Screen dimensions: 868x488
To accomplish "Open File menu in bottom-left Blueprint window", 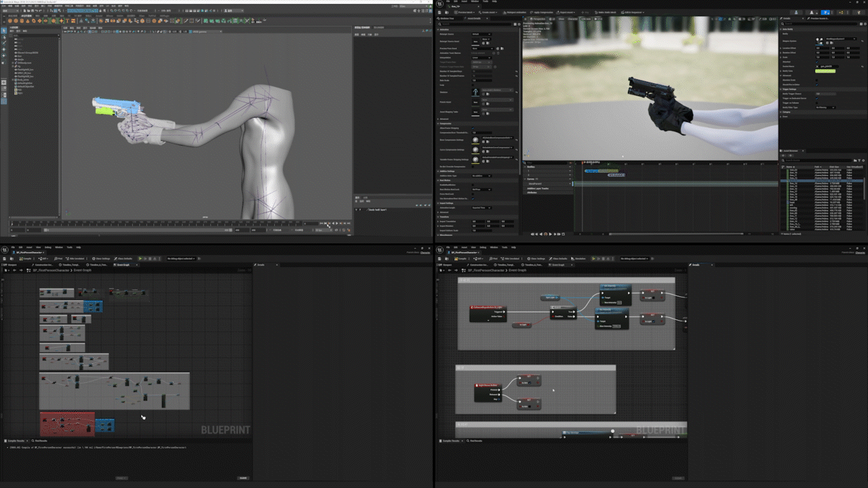I will [13, 247].
